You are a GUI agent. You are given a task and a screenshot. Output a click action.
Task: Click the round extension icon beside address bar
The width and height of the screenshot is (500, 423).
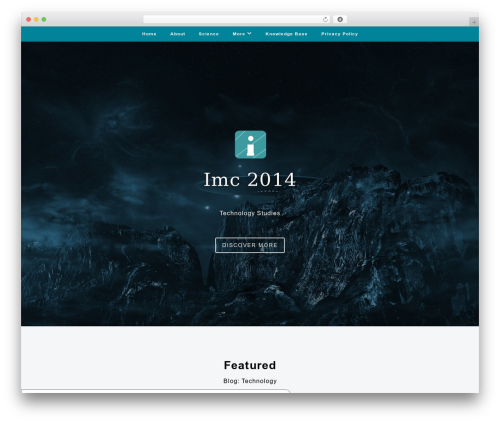(340, 20)
